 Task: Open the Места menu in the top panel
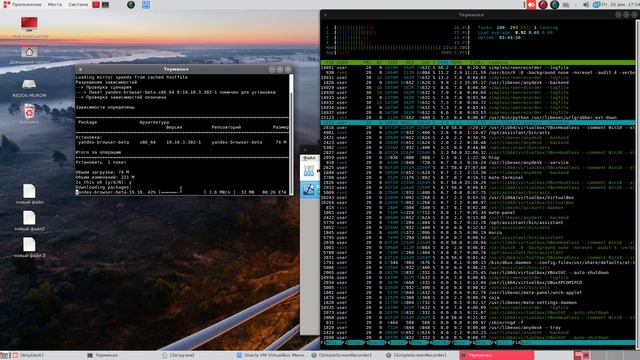[x=55, y=4]
